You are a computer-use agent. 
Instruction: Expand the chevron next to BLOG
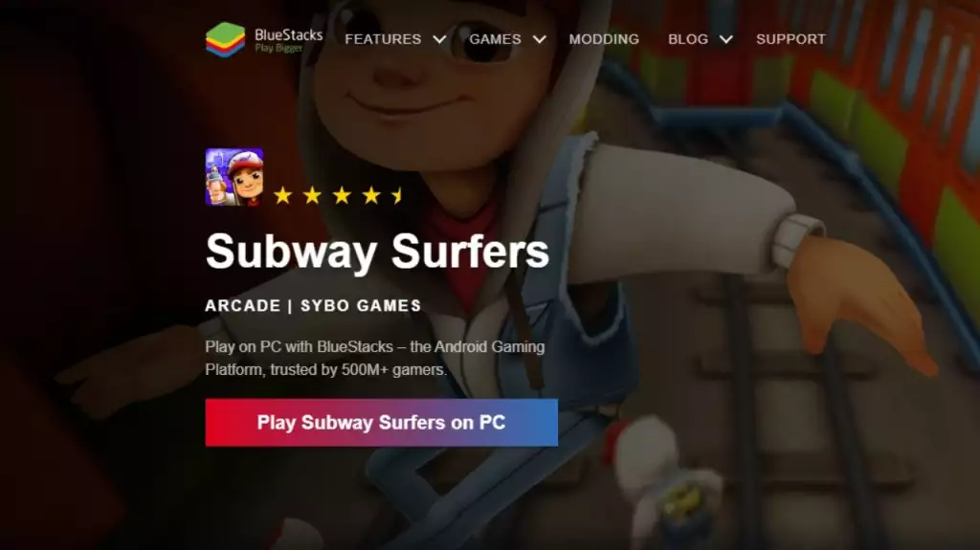[x=725, y=39]
